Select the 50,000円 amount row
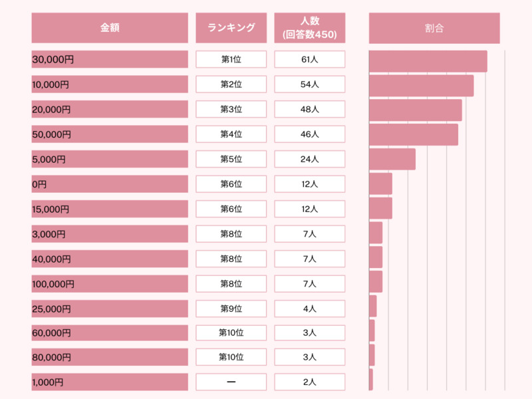The height and width of the screenshot is (399, 532). pyautogui.click(x=110, y=134)
